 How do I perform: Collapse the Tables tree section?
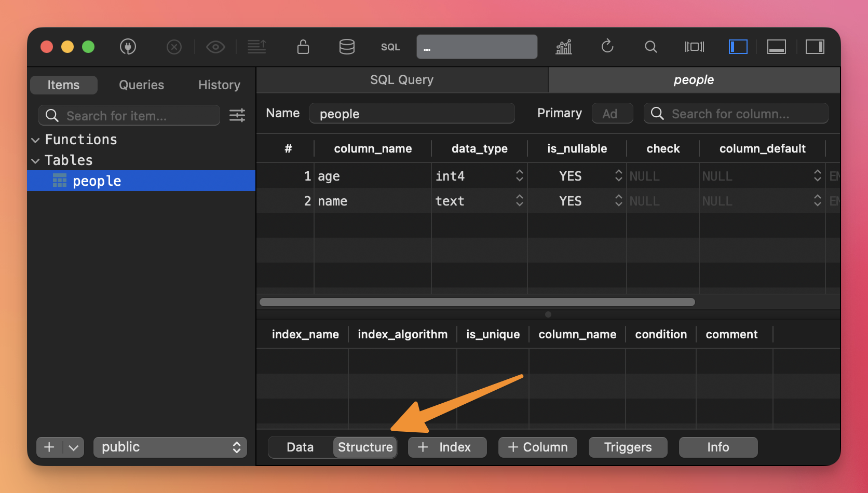point(35,161)
